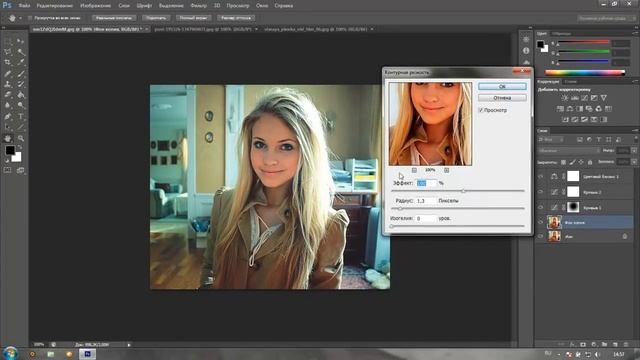Select the Dodge tool
This screenshot has height=360, width=640.
pos(20,105)
